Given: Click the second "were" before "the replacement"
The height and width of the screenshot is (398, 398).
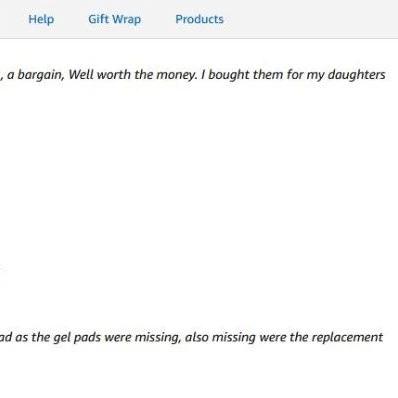Looking at the screenshot, I should (273, 338).
